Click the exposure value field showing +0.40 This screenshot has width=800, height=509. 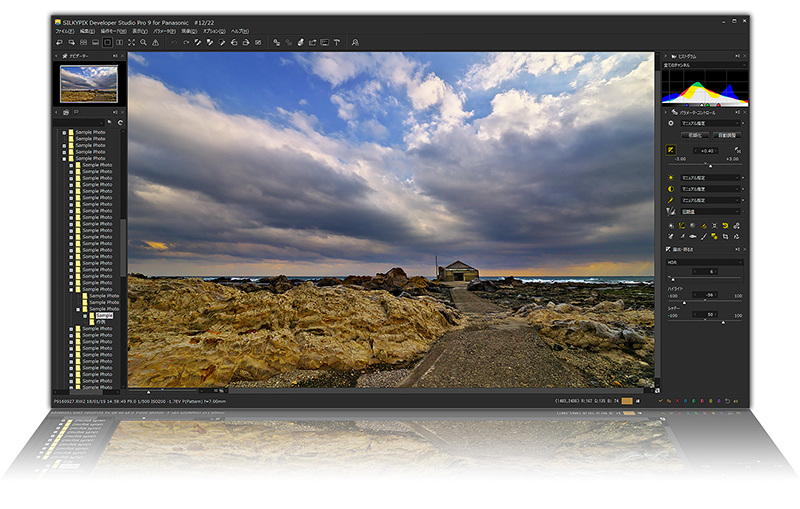(706, 151)
